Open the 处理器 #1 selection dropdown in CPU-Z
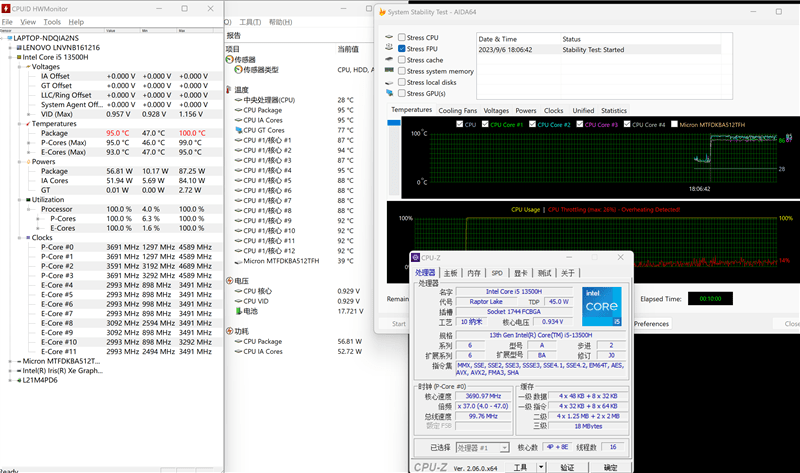 504,447
